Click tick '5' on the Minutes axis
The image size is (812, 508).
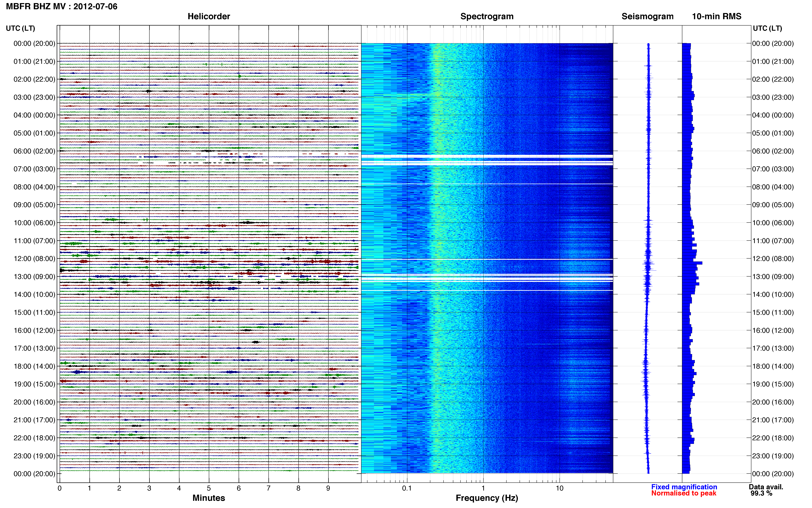pyautogui.click(x=209, y=488)
